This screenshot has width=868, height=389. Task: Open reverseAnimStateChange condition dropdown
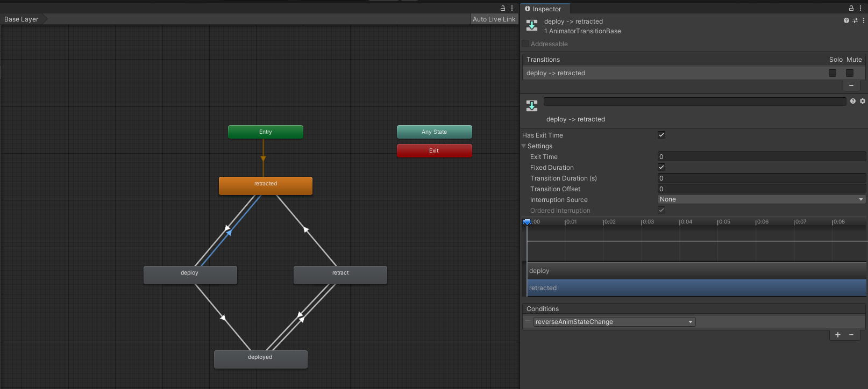(614, 322)
